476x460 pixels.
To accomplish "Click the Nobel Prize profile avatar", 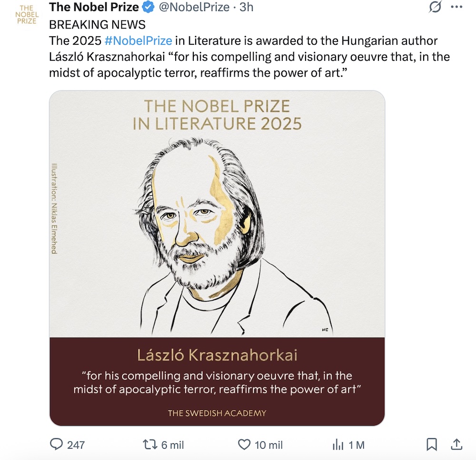I will (26, 14).
